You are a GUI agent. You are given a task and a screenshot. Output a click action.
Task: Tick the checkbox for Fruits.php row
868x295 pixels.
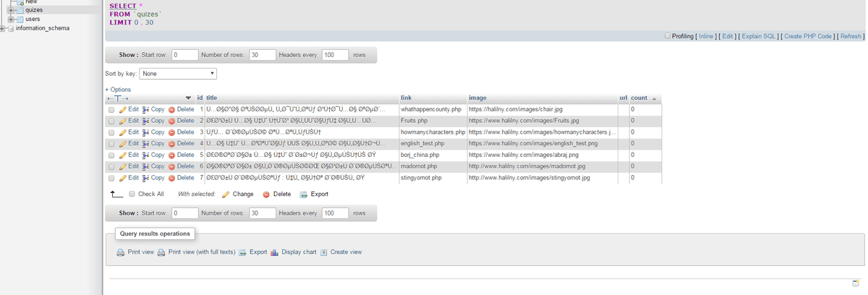tap(111, 121)
